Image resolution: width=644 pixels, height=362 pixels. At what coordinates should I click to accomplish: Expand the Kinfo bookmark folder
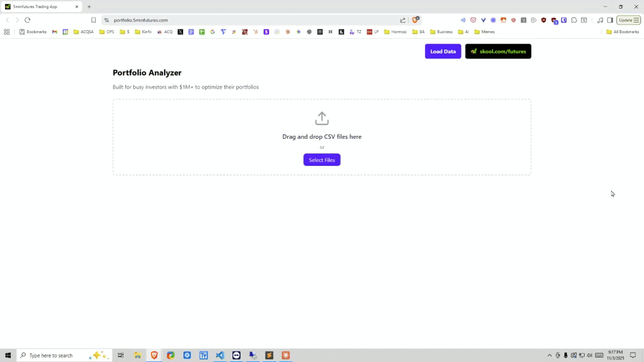coord(143,31)
